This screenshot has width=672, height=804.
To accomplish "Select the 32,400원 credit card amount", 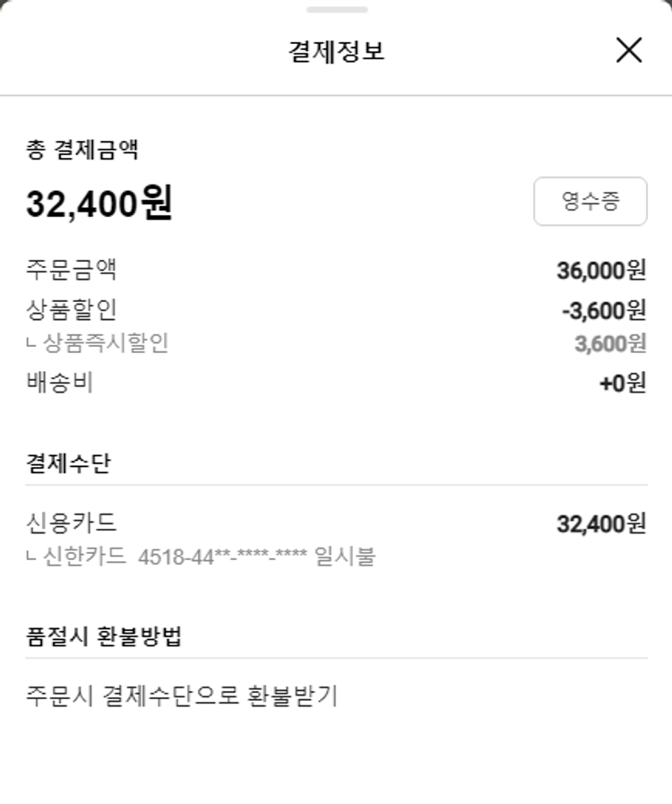I will pos(601,523).
